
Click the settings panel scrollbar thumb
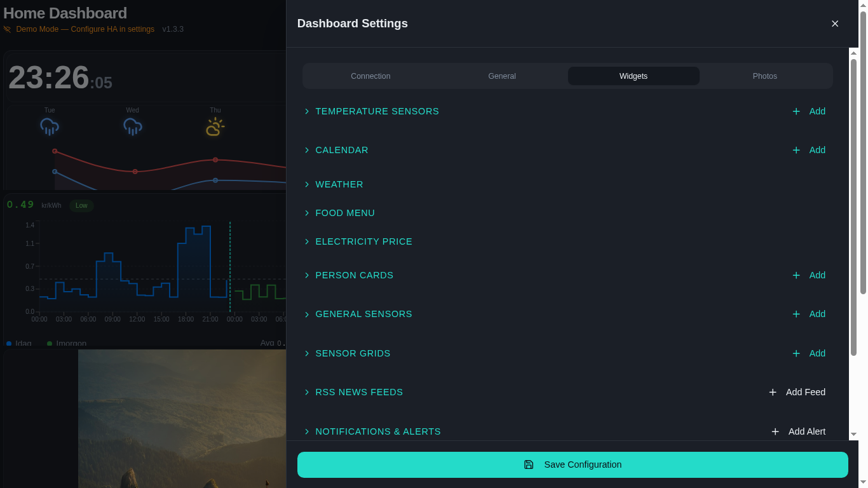click(x=853, y=207)
